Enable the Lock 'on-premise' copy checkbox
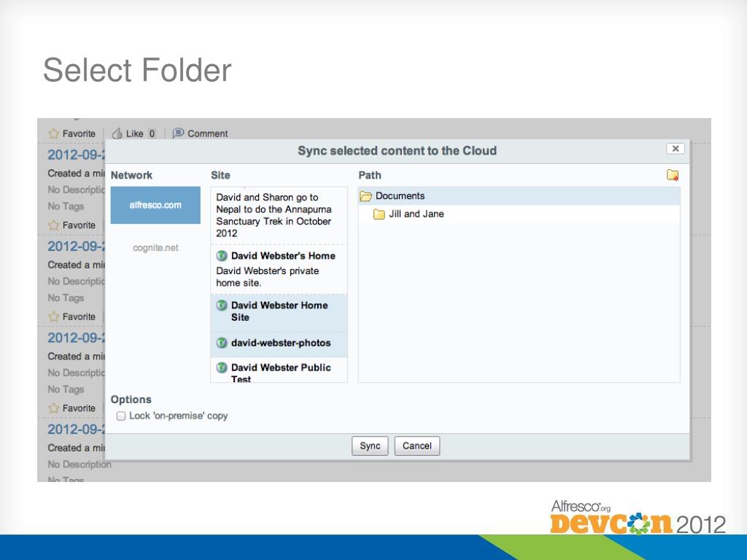The height and width of the screenshot is (560, 747). point(121,416)
